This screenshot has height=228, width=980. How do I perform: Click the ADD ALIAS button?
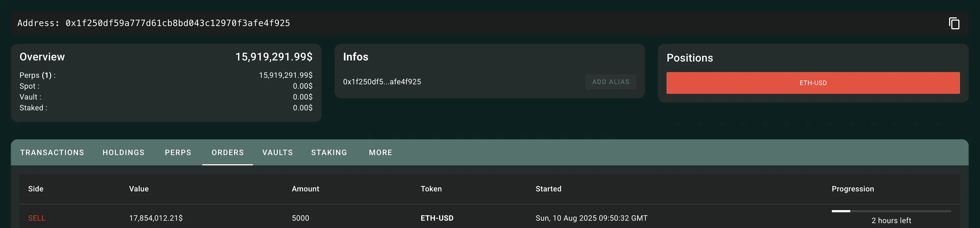pyautogui.click(x=611, y=82)
